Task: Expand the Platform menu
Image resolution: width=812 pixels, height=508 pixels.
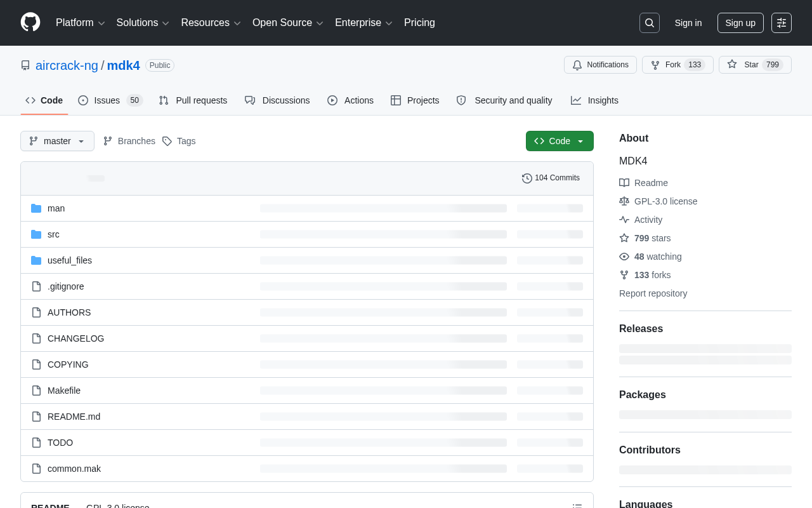Action: pyautogui.click(x=81, y=23)
